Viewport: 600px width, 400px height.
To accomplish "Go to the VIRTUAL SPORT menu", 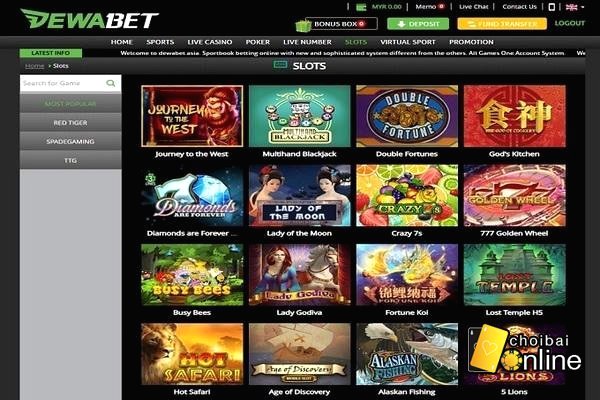I will coord(408,42).
